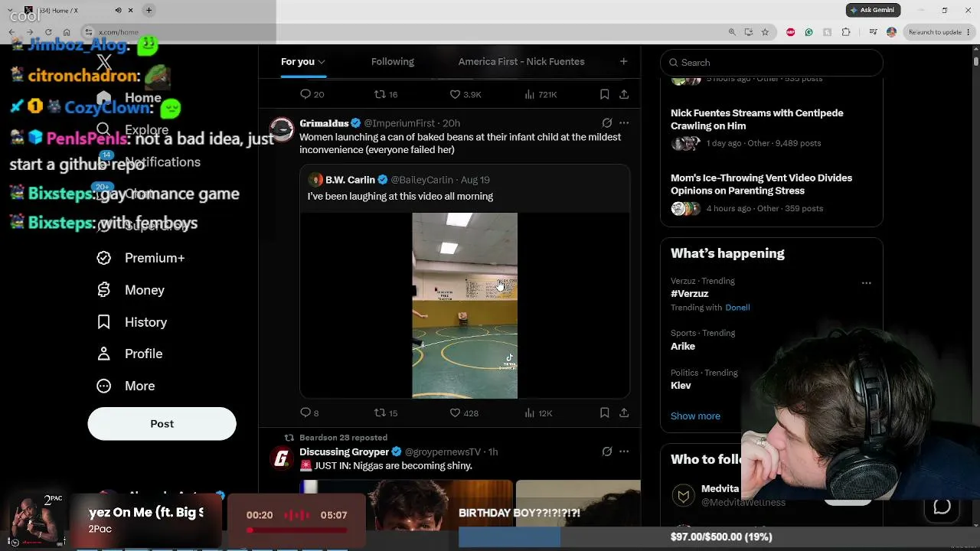Mute the Home / X browser tab

(118, 10)
